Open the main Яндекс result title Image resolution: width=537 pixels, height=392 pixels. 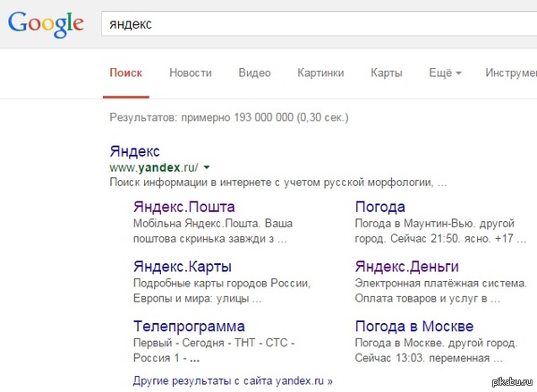(x=134, y=151)
